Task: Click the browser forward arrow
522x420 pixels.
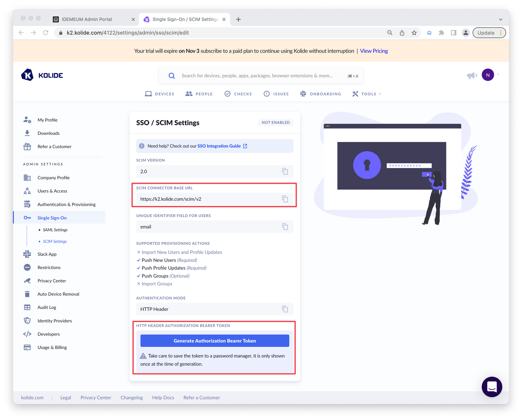Action: (x=33, y=33)
